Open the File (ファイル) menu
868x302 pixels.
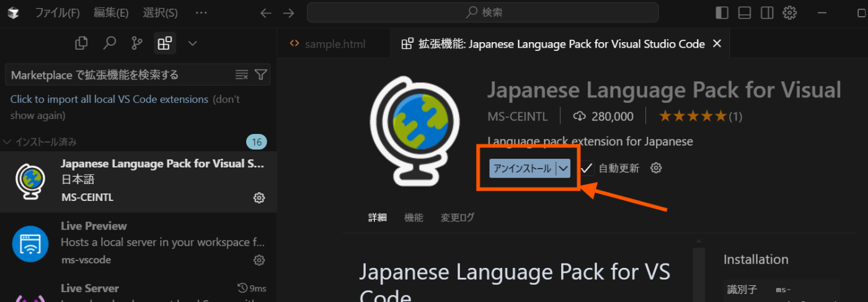(x=57, y=12)
